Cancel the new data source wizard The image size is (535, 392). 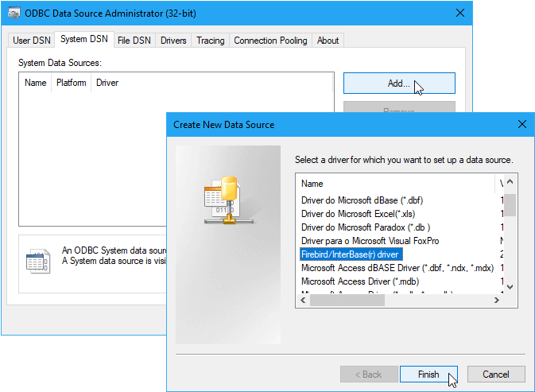coord(496,374)
